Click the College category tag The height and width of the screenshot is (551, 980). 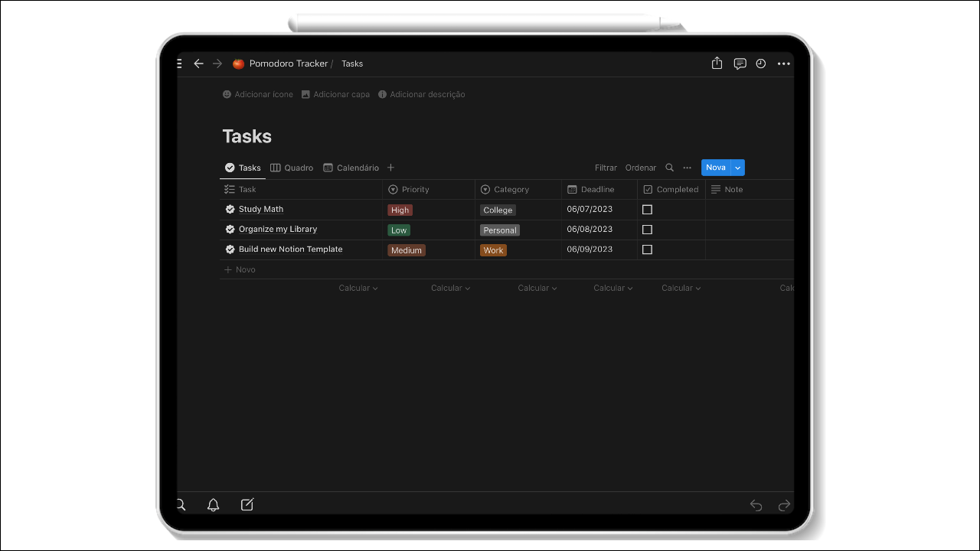pos(498,210)
